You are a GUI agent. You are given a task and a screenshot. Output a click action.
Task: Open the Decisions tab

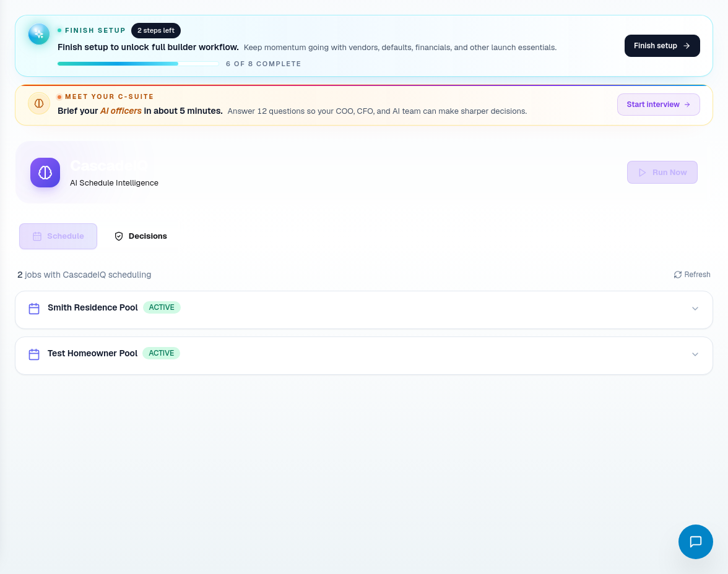[141, 236]
